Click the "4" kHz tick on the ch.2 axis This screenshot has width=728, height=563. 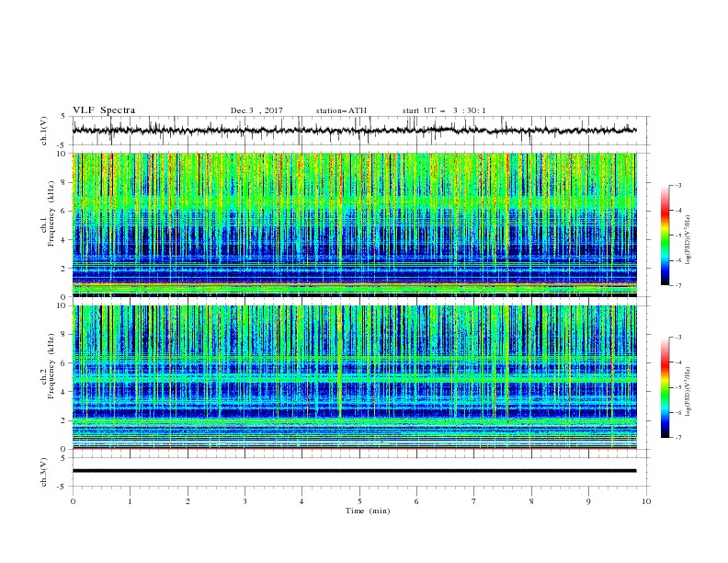[63, 392]
